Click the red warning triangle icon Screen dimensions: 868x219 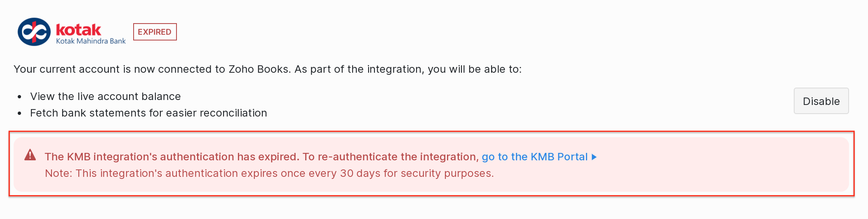pyautogui.click(x=30, y=155)
